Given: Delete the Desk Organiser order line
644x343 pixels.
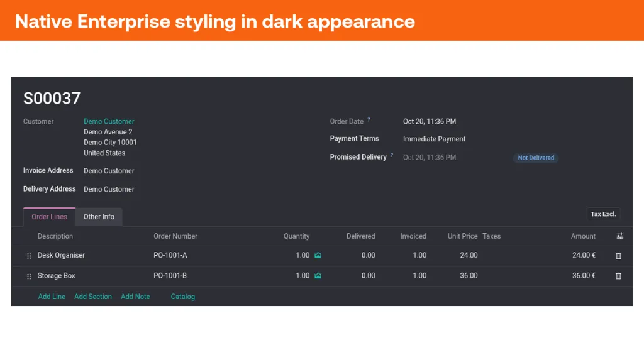Looking at the screenshot, I should pos(619,256).
